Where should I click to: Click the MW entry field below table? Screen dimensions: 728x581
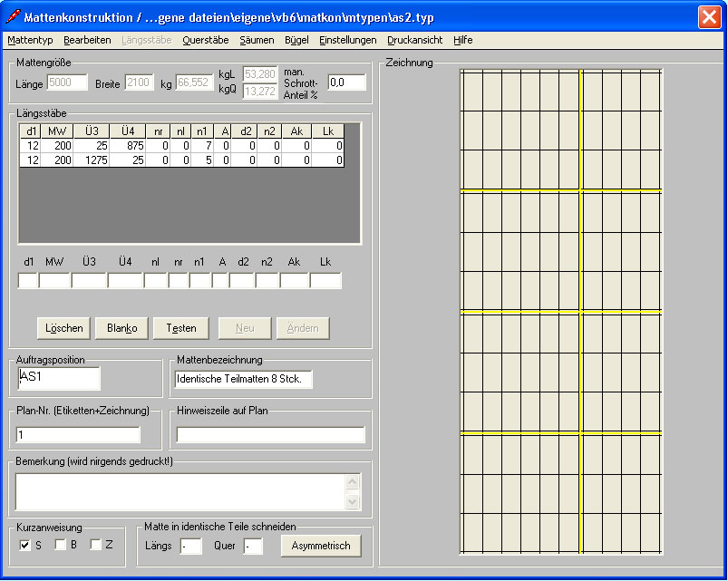click(x=54, y=281)
